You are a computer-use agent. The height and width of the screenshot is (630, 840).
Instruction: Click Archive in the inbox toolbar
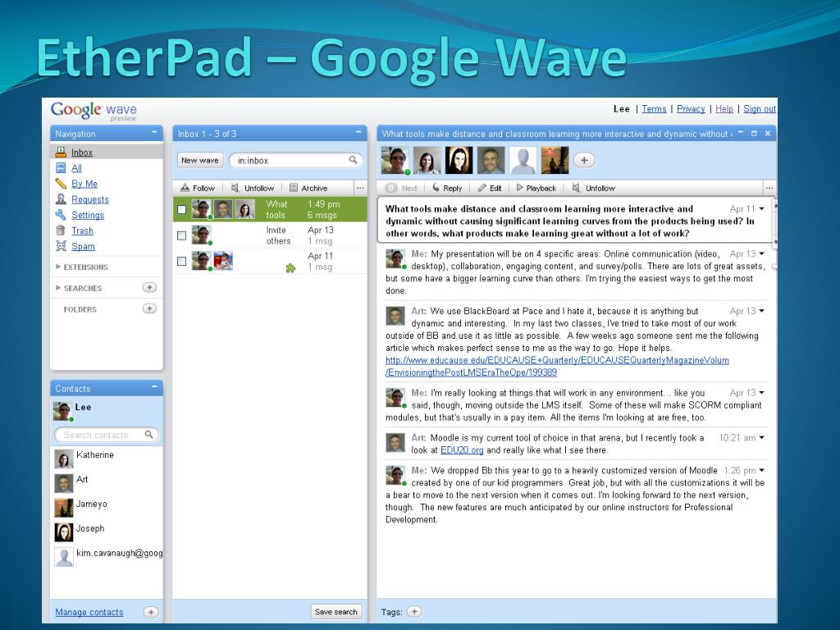[308, 188]
